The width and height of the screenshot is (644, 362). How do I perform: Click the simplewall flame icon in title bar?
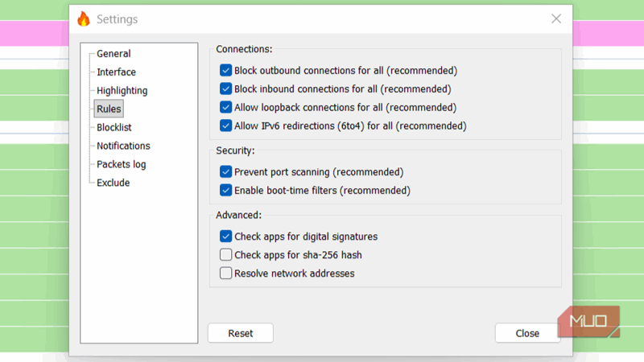84,19
